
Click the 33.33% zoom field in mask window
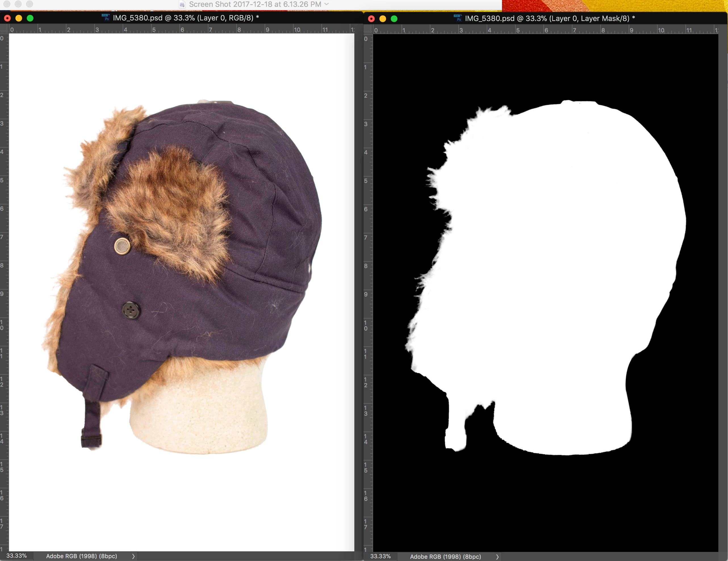[380, 557]
